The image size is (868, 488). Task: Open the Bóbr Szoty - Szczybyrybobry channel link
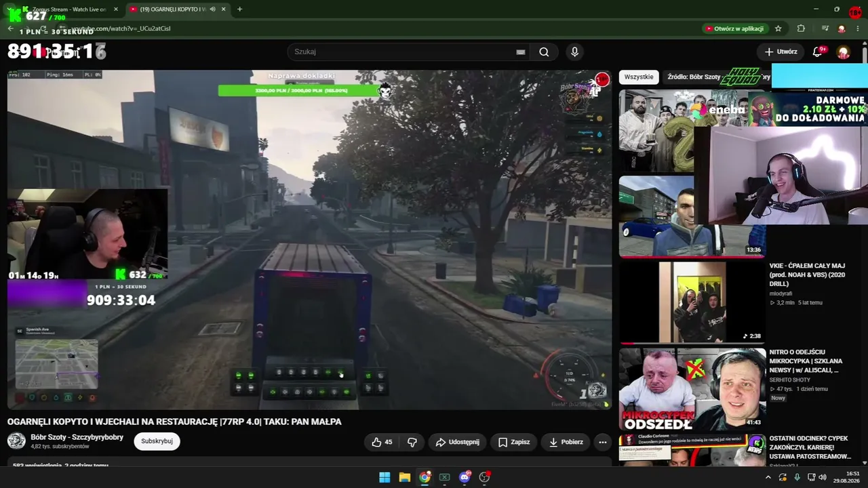[x=77, y=437]
